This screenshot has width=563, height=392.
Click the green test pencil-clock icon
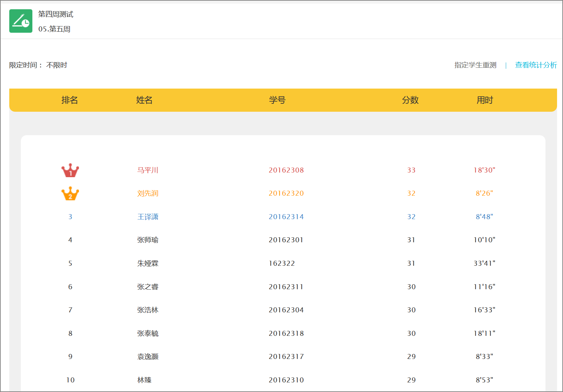(21, 21)
